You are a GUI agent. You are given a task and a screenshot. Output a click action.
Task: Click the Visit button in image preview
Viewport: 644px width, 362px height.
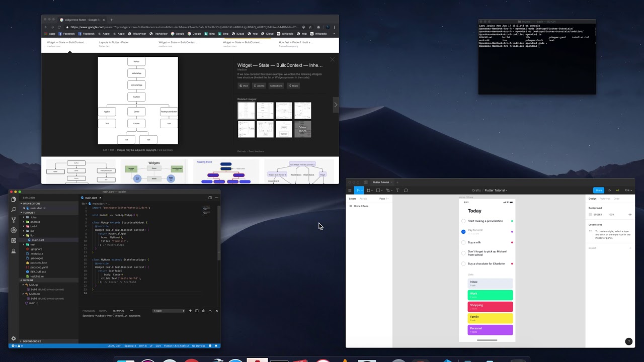pos(244,86)
